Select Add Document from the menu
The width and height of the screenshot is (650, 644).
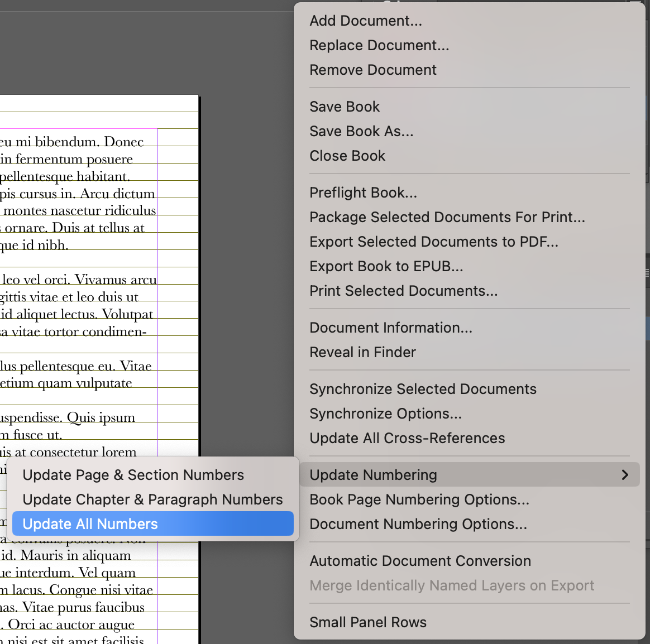(x=366, y=21)
